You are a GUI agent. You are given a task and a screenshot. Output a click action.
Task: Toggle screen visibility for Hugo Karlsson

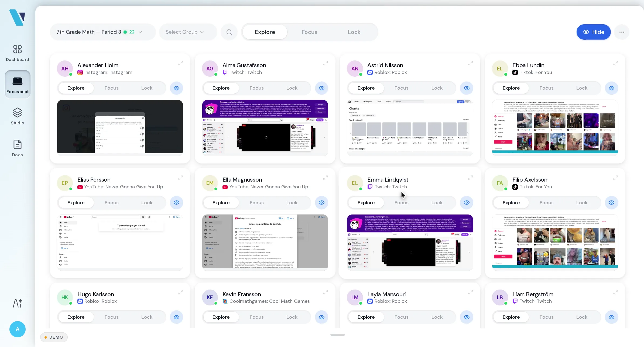coord(176,317)
